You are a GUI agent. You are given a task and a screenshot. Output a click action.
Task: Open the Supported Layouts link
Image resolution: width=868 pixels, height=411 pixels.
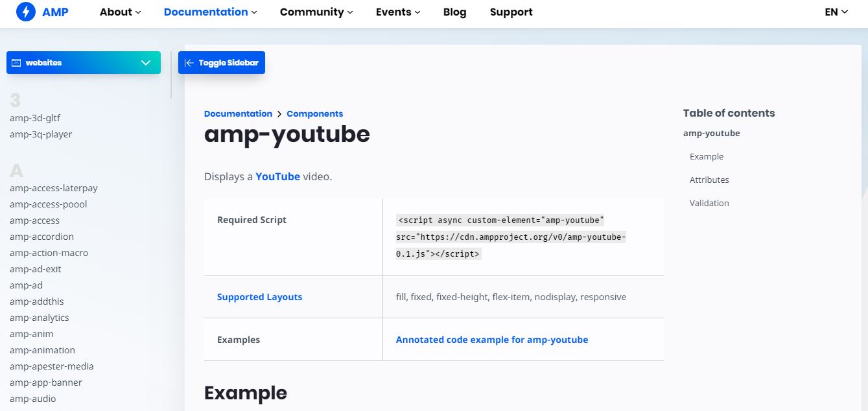coord(259,297)
